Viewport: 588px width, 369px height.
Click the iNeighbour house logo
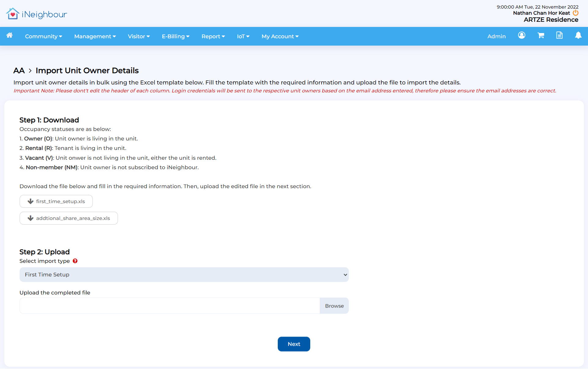[x=13, y=14]
